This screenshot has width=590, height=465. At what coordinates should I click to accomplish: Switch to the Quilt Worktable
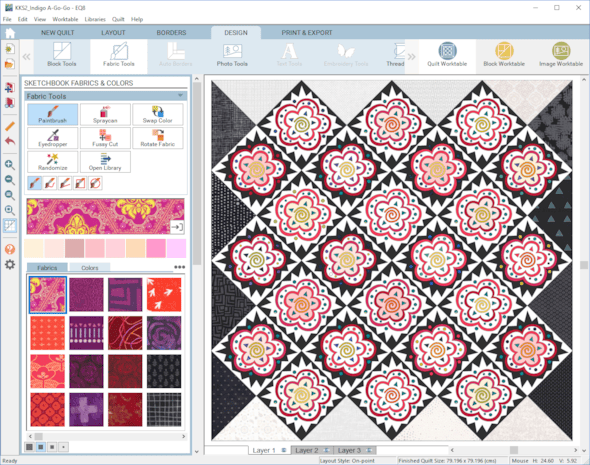[447, 55]
